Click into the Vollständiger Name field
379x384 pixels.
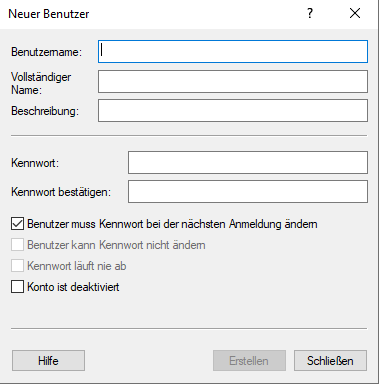[233, 81]
